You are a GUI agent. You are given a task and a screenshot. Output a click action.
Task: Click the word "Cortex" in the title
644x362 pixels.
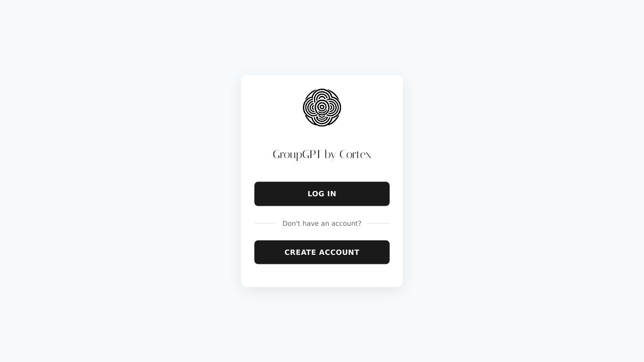click(x=355, y=155)
